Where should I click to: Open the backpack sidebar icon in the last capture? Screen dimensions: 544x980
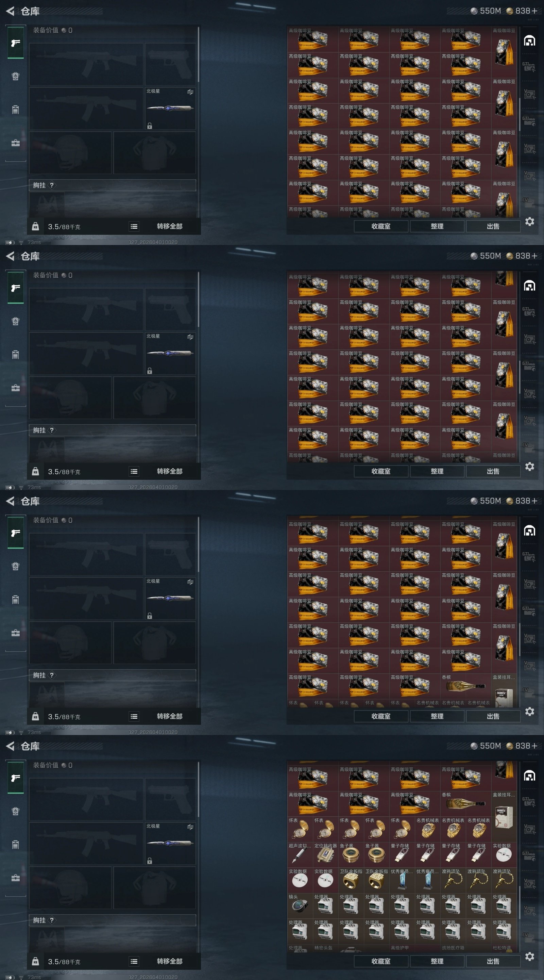16,845
